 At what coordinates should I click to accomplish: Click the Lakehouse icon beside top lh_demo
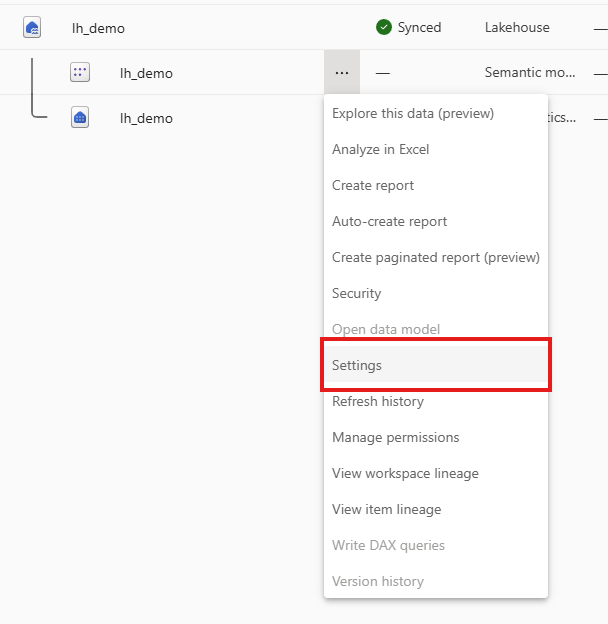click(x=32, y=28)
